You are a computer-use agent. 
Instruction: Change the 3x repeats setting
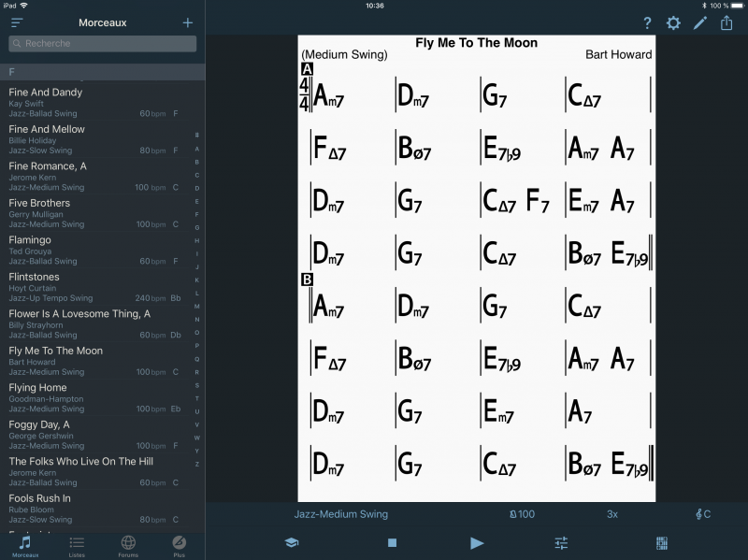tap(612, 514)
